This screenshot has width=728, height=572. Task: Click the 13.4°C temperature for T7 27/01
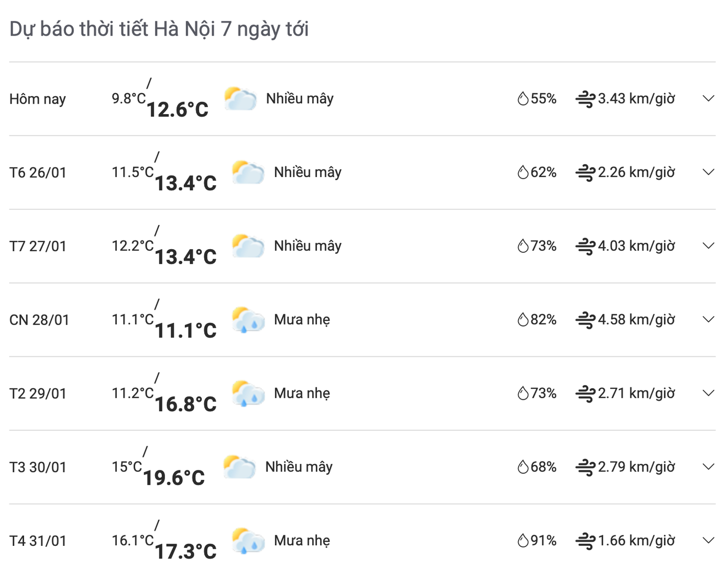[x=185, y=256]
